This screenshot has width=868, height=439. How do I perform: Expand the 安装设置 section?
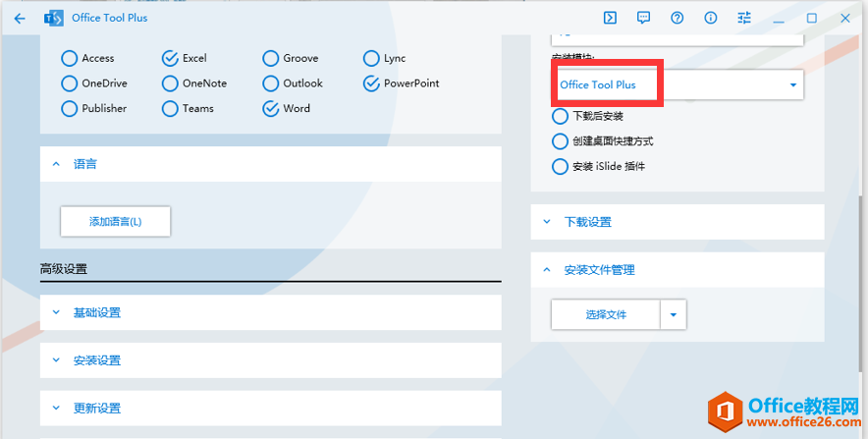[x=271, y=360]
